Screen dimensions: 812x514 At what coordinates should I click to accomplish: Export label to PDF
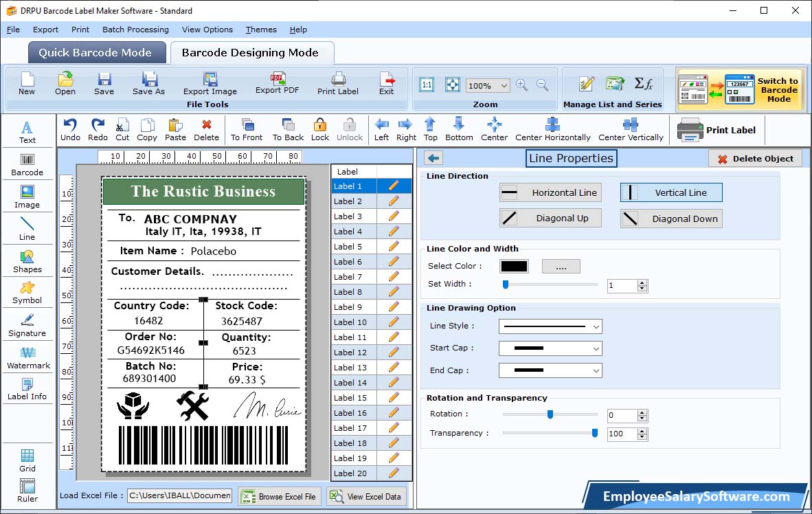[277, 83]
